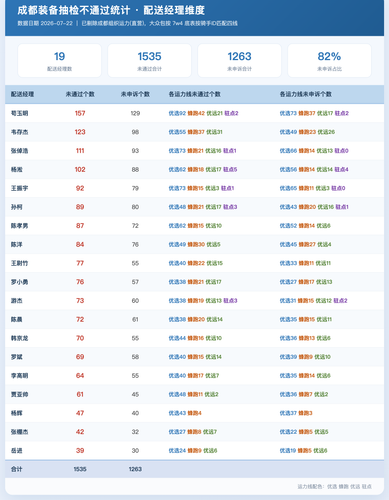The width and height of the screenshot is (389, 500).
Task: Click the 未申诉个数 column header
Action: click(135, 94)
